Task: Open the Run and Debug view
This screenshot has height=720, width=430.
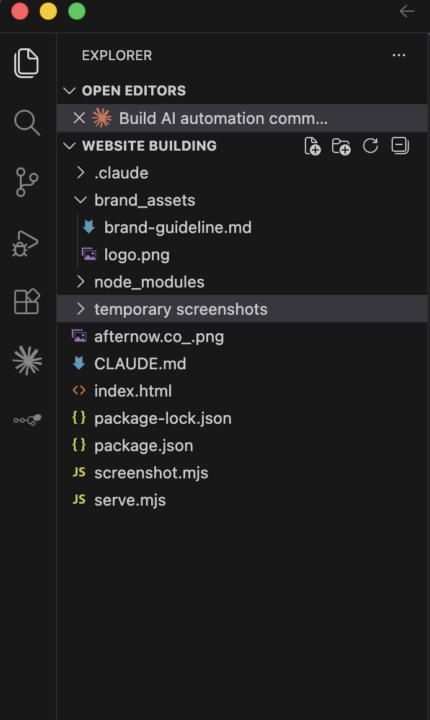Action: 25,243
